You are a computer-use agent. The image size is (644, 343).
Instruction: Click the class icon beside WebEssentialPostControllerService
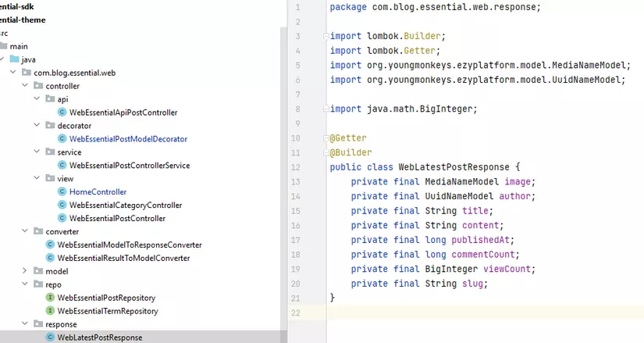[x=62, y=165]
